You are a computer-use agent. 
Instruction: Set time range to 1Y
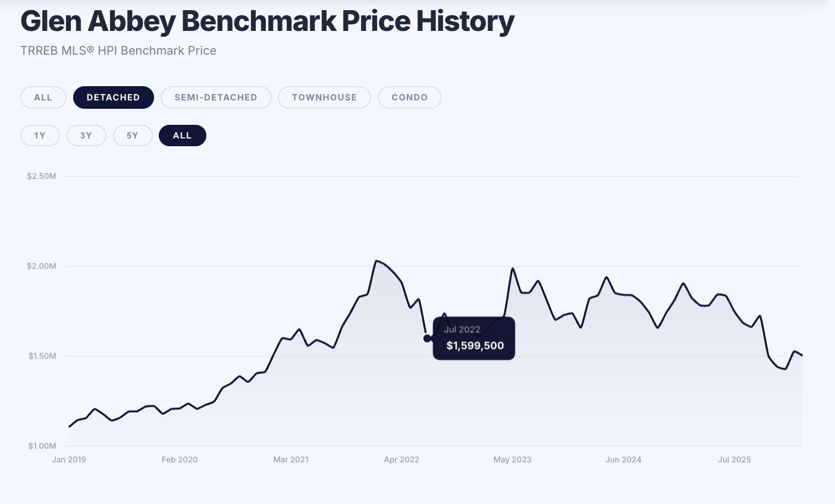pyautogui.click(x=40, y=136)
